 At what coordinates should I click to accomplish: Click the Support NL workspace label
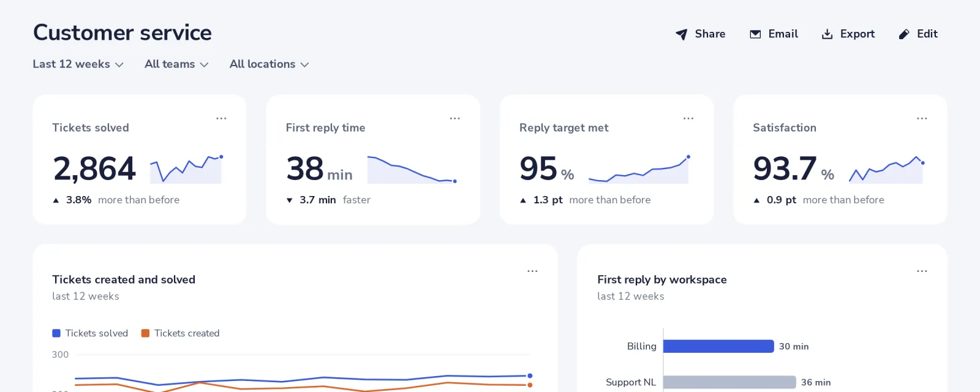point(631,382)
